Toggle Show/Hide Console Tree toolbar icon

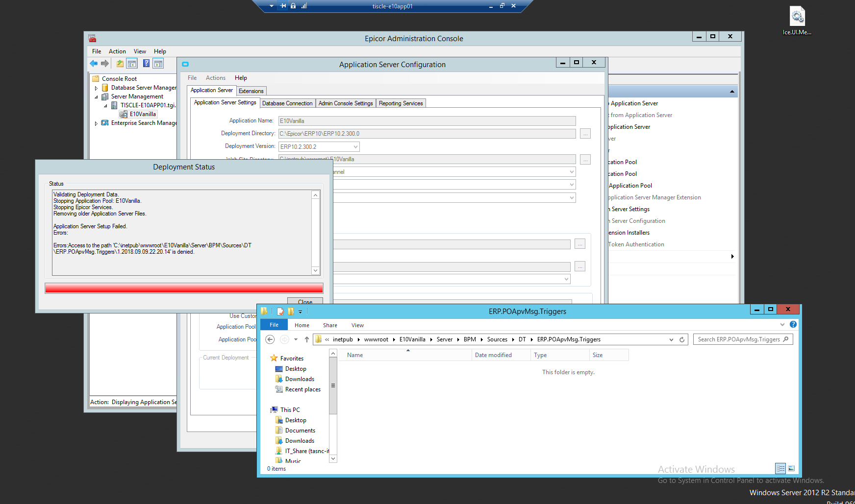[132, 64]
